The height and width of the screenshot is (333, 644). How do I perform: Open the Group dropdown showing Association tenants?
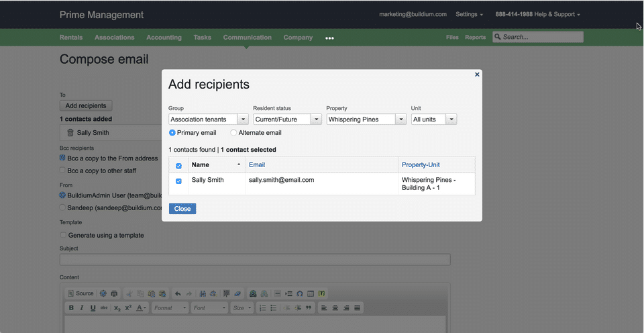tap(208, 120)
